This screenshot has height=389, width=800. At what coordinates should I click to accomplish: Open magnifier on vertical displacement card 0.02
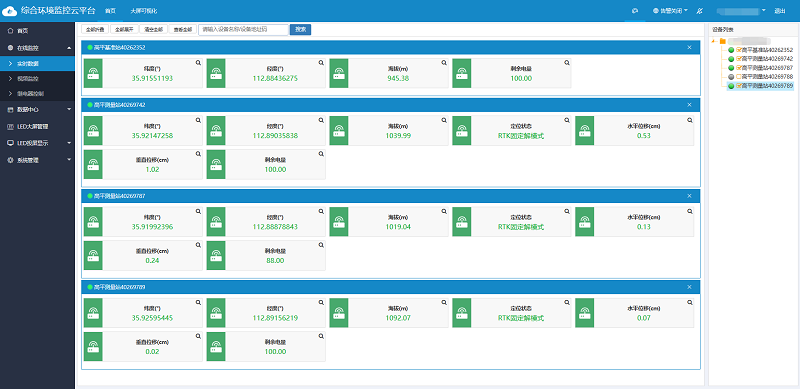tap(198, 336)
